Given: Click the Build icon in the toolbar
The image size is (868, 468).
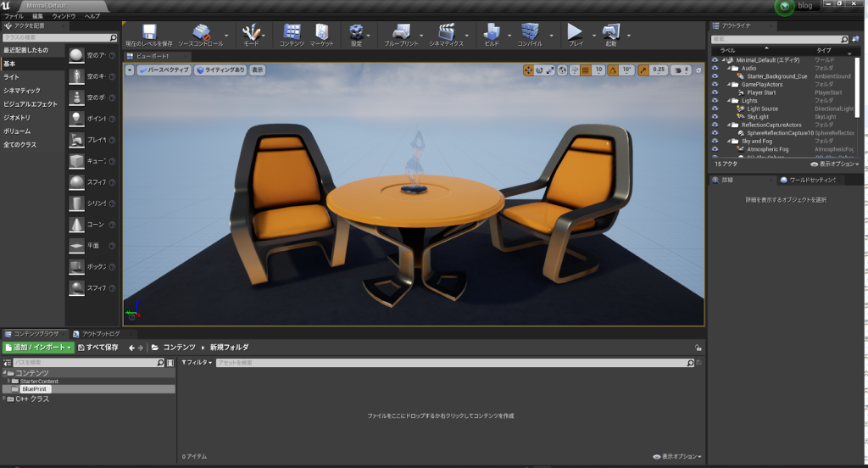Looking at the screenshot, I should [492, 33].
